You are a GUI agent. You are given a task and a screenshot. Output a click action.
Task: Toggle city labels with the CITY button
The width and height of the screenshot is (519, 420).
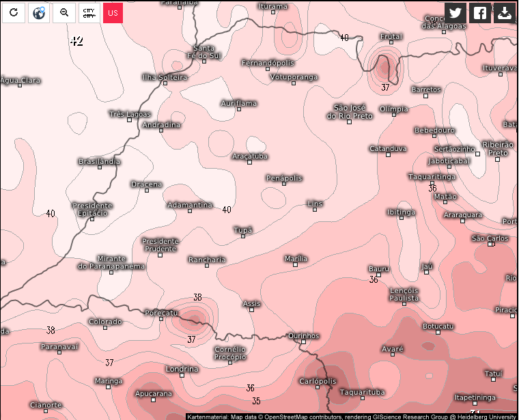[x=89, y=12]
